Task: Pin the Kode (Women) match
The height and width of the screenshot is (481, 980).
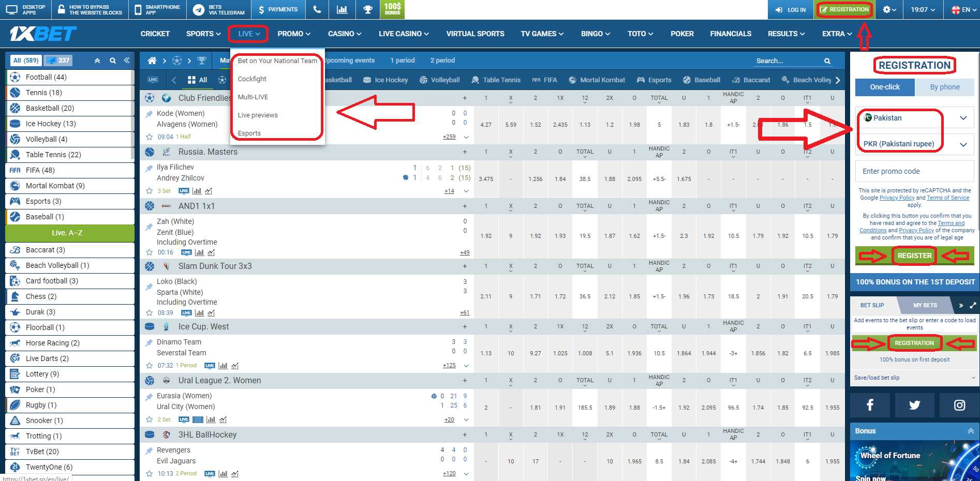Action: tap(149, 114)
